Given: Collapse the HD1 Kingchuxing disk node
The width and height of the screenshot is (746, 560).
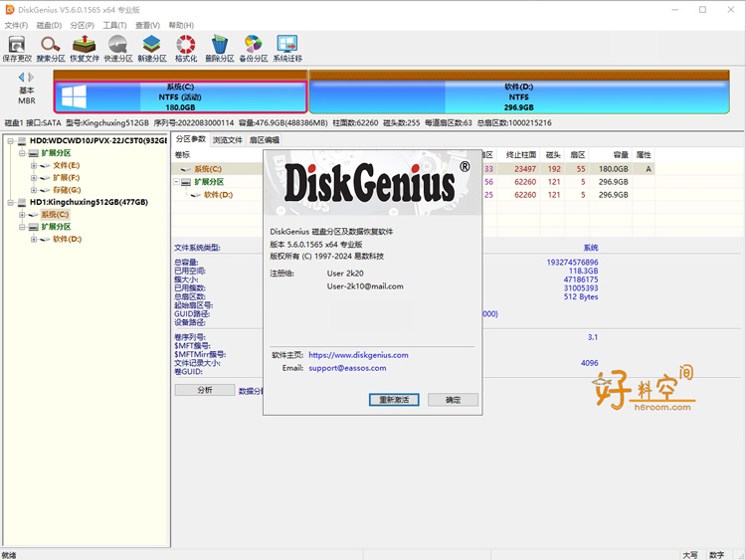Looking at the screenshot, I should [x=10, y=203].
